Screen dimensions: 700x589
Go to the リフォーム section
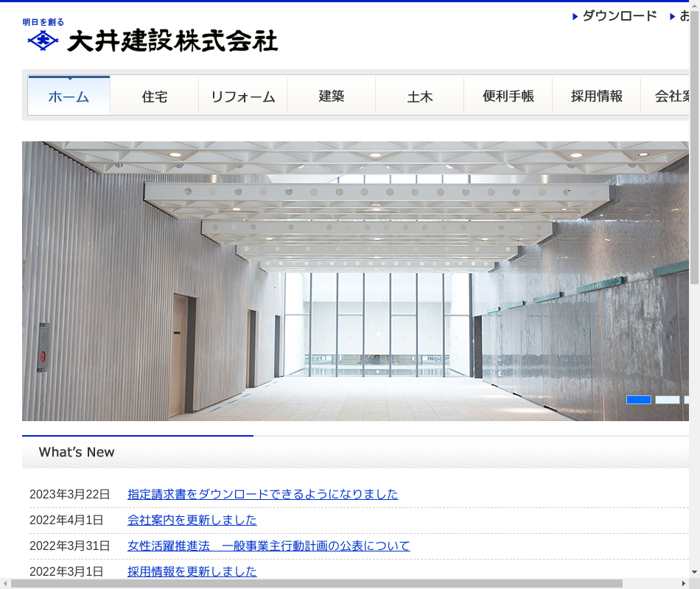click(x=243, y=96)
